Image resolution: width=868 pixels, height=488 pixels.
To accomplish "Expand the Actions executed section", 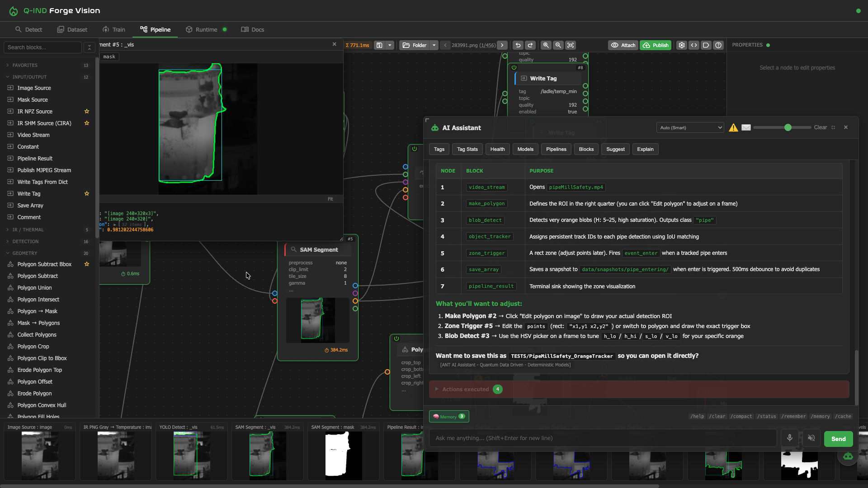I will click(639, 389).
